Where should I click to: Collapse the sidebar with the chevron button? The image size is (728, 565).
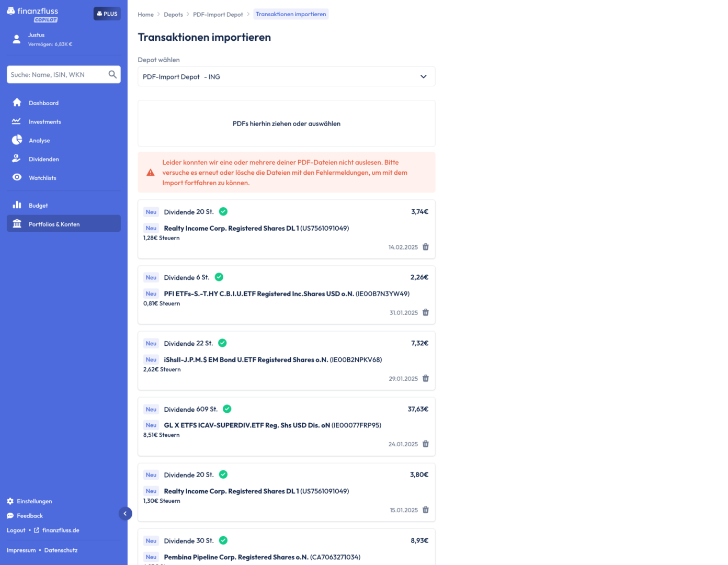(125, 514)
